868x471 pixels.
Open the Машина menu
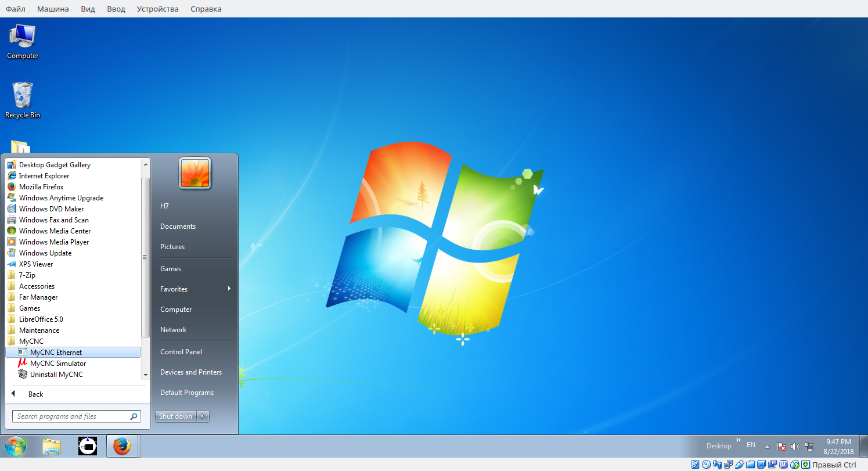[x=53, y=9]
